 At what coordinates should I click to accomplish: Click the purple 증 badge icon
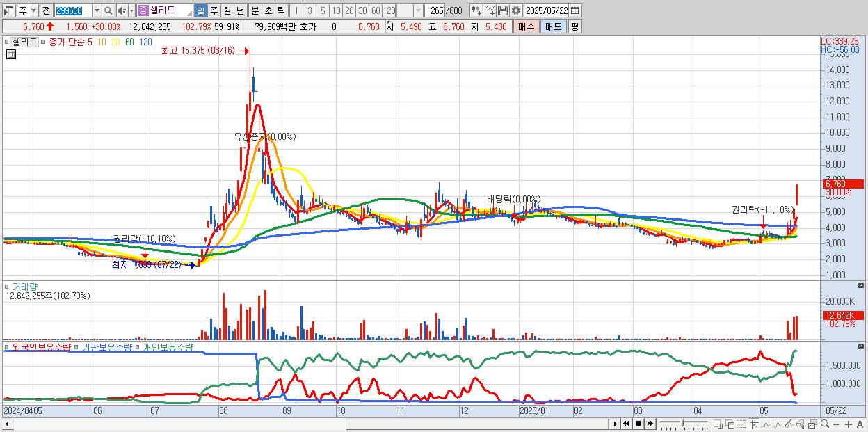click(143, 10)
